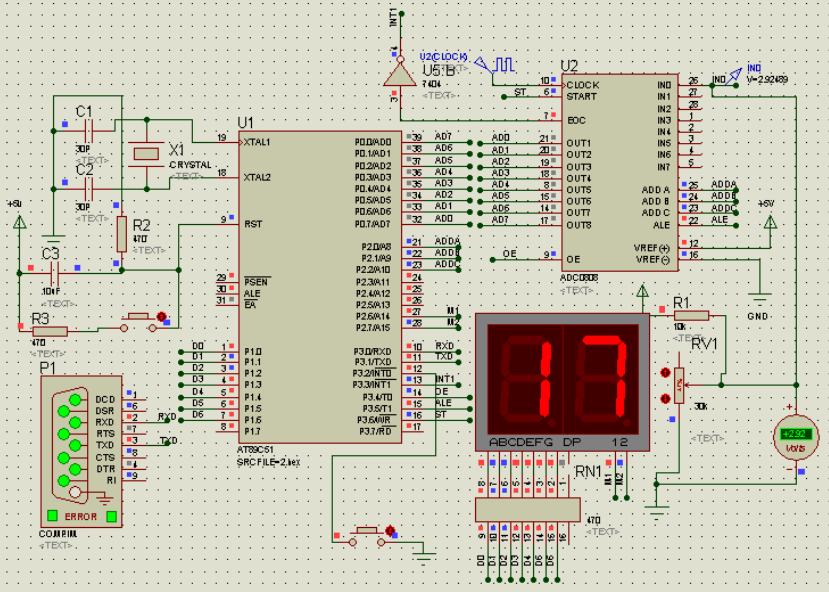829x592 pixels.
Task: Click the CTS pin label on COMPIM
Action: coord(105,457)
